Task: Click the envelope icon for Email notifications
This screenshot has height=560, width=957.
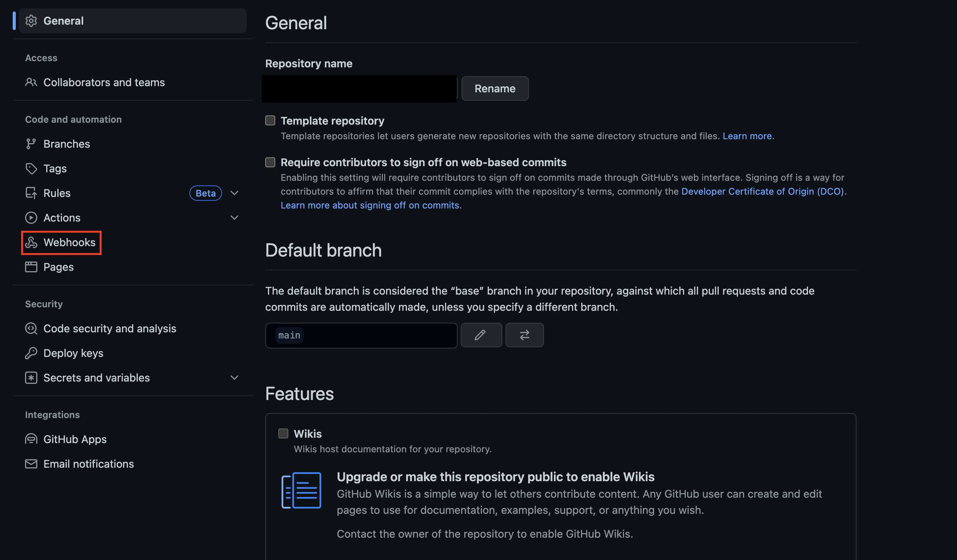Action: coord(31,464)
